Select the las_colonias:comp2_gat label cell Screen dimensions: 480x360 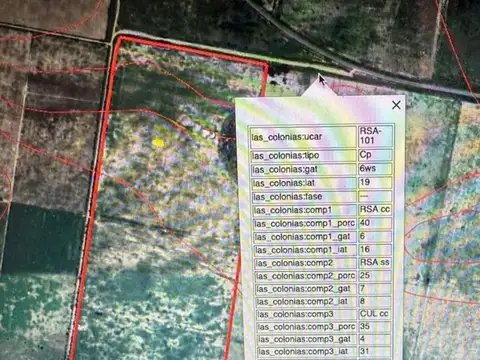(306, 289)
